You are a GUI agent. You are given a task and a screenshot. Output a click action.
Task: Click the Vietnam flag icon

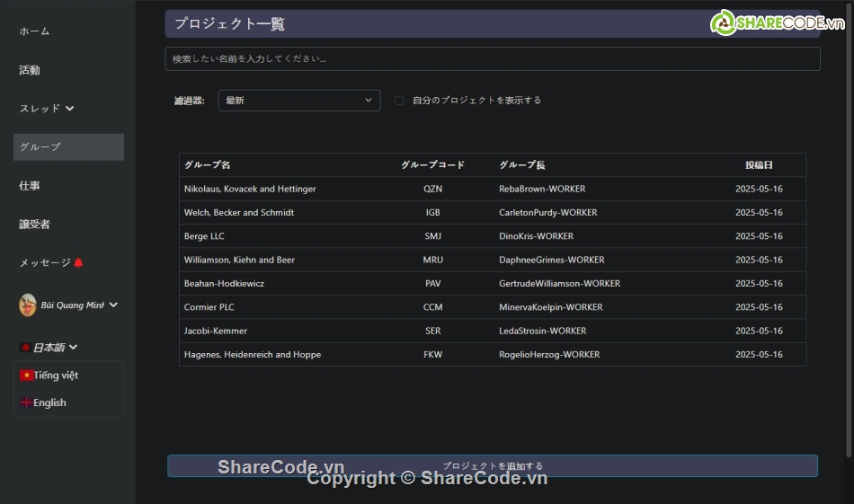26,375
